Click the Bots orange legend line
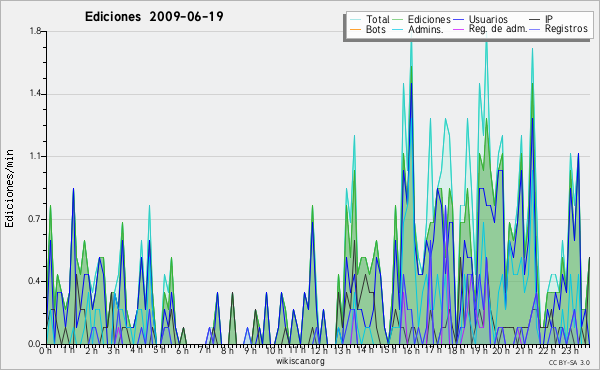Image resolution: width=600 pixels, height=370 pixels. coord(356,29)
